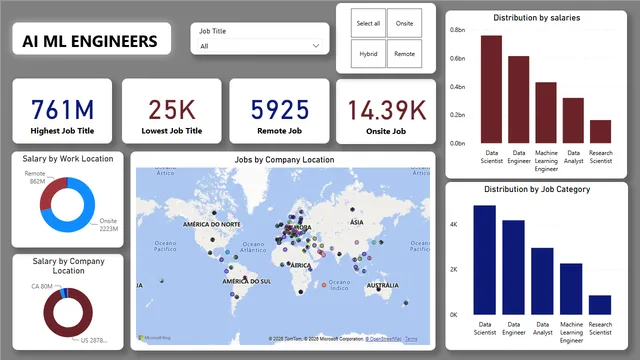Filter by Remote work setting
This screenshot has width=640, height=360.
[404, 53]
